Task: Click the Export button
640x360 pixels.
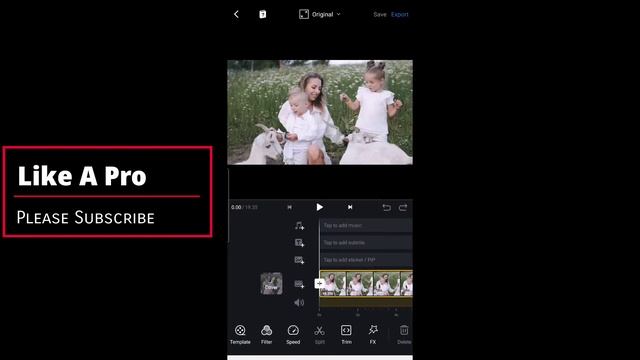Action: (x=399, y=14)
